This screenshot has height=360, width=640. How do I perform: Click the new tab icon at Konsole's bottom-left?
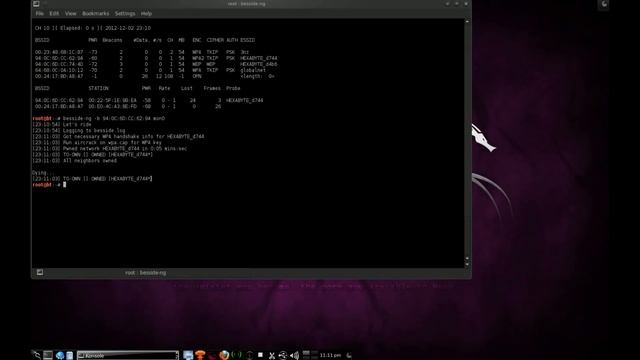coord(40,272)
